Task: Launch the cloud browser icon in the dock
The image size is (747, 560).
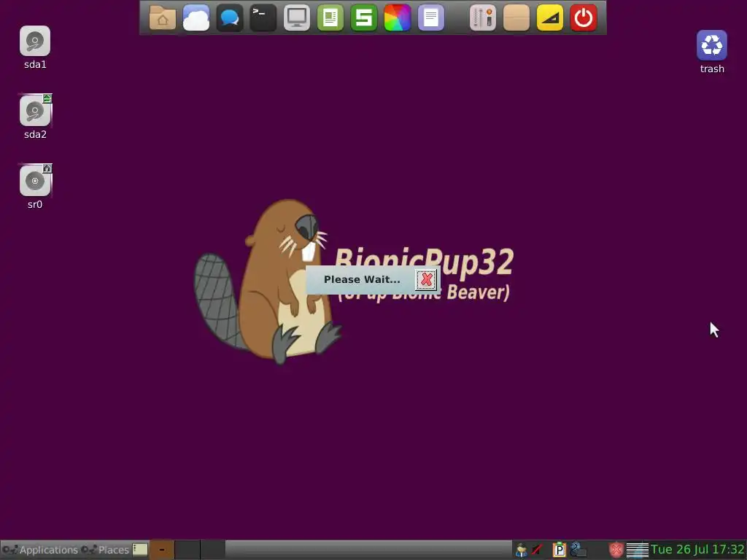Action: pyautogui.click(x=196, y=18)
